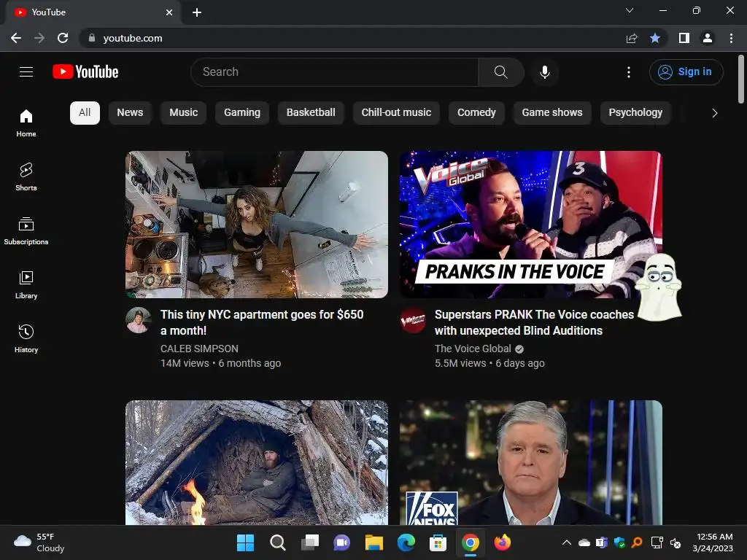The image size is (747, 560).
Task: Click the Sign in button
Action: 686,72
